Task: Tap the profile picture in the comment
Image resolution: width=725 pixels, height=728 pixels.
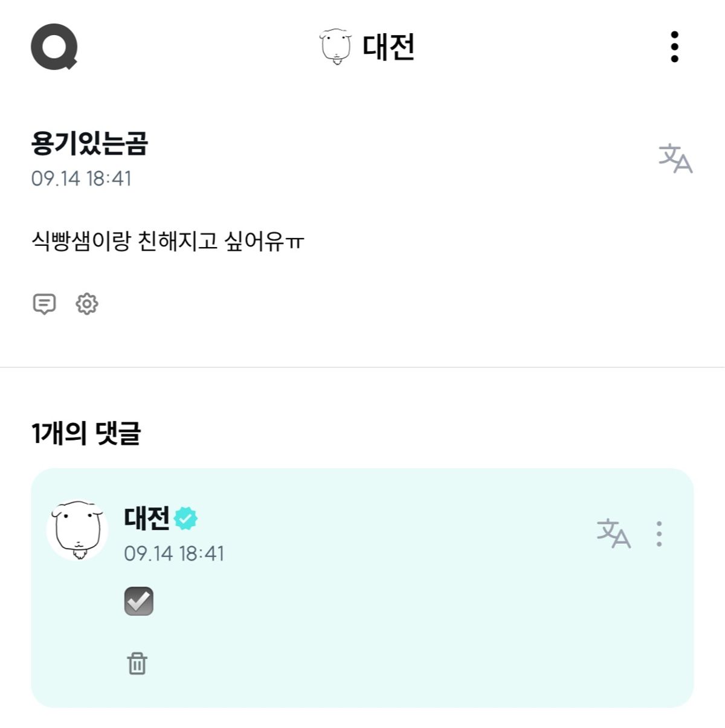Action: click(77, 530)
